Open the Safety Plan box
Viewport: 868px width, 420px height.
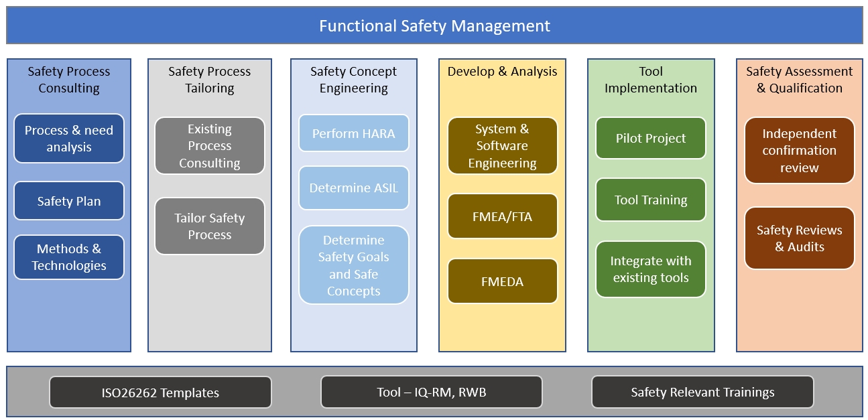(69, 201)
